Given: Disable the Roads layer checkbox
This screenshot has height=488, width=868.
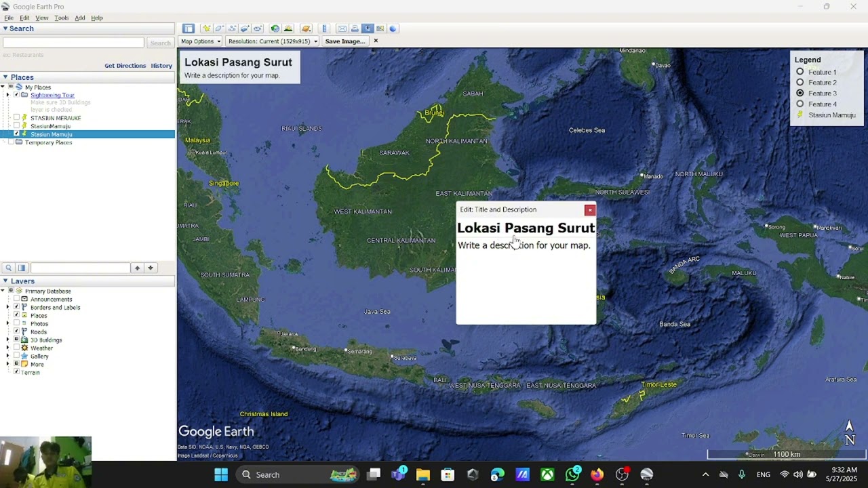Looking at the screenshot, I should coord(17,331).
